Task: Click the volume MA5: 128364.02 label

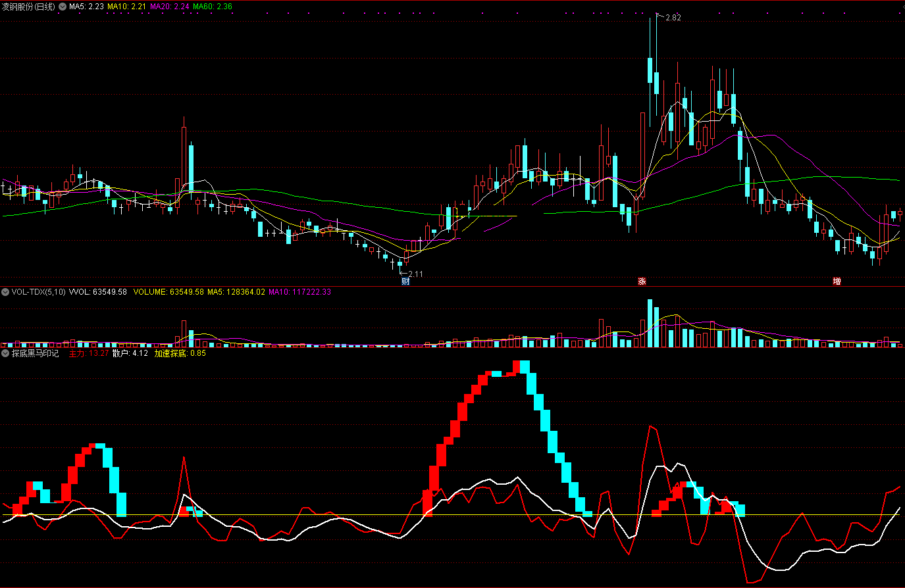Action: pyautogui.click(x=236, y=292)
